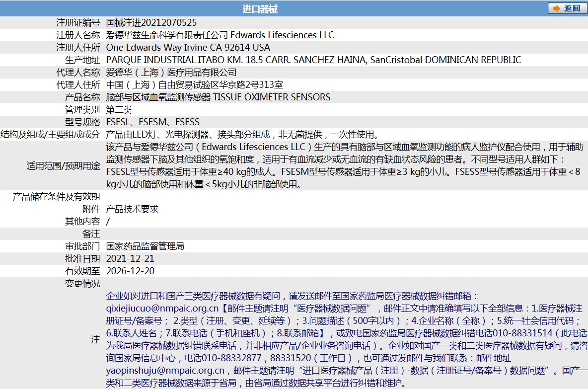The image size is (588, 390).
Task: Click the 注 note label
Action: tap(96, 339)
